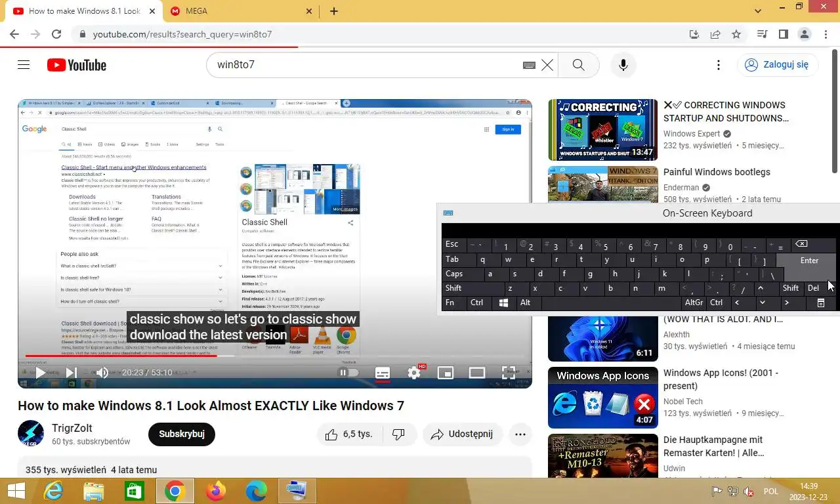Tap Windows logo key on On-Screen Keyboard
This screenshot has height=504, width=840.
[x=504, y=303]
